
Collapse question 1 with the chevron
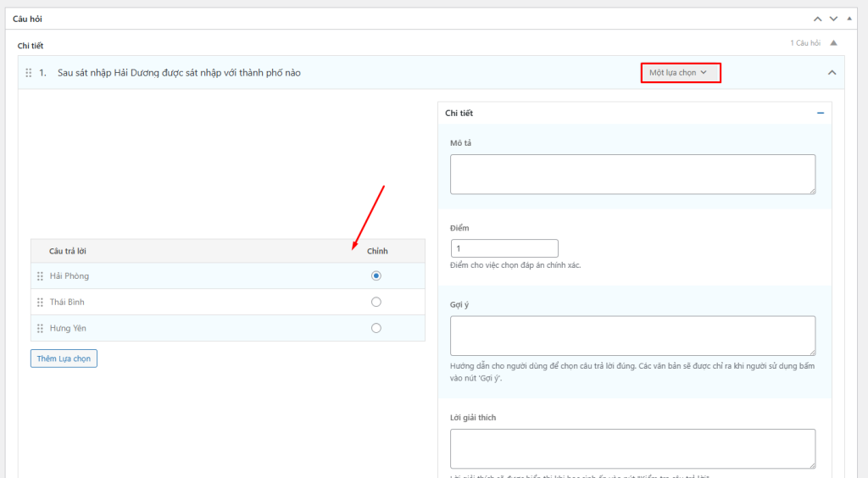(832, 73)
